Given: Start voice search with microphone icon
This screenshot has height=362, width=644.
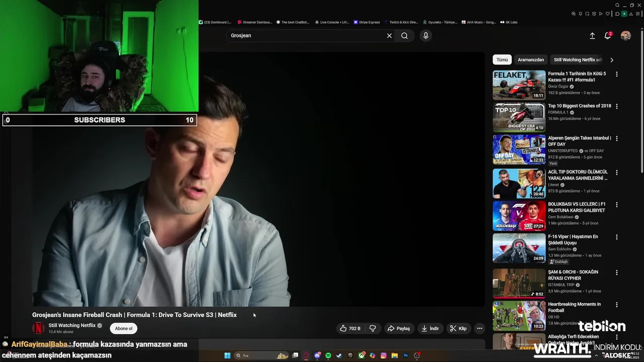Looking at the screenshot, I should pos(426,36).
